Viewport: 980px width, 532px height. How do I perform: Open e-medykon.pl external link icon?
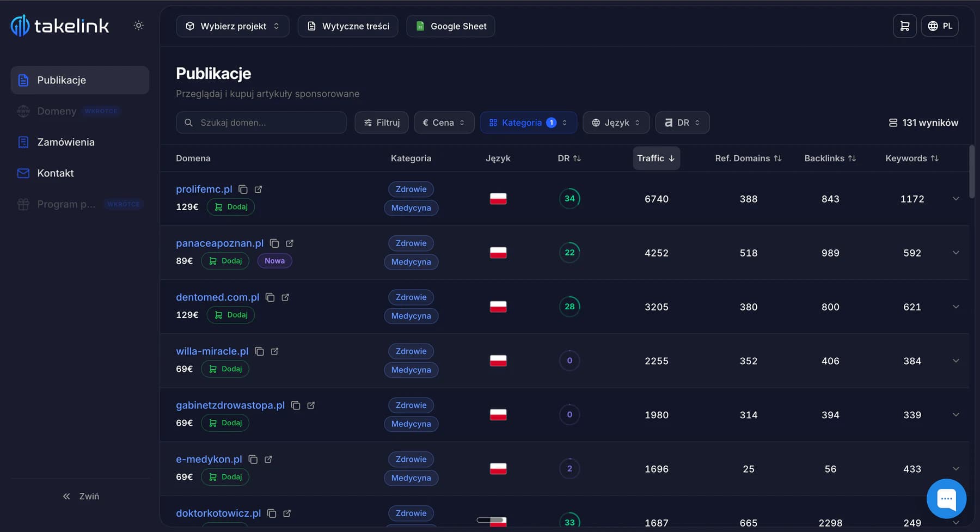[x=268, y=459]
